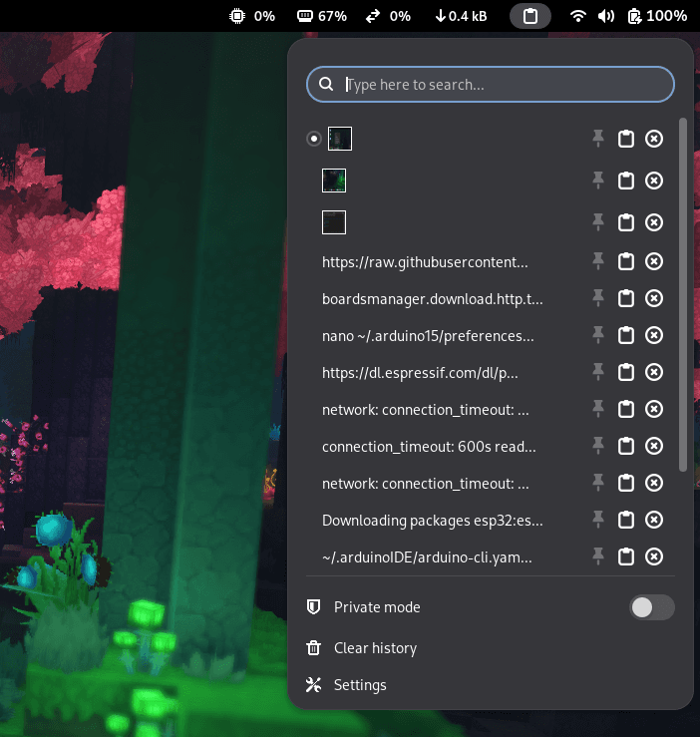Image resolution: width=700 pixels, height=737 pixels.
Task: Select the third image thumbnail entry
Action: (334, 222)
